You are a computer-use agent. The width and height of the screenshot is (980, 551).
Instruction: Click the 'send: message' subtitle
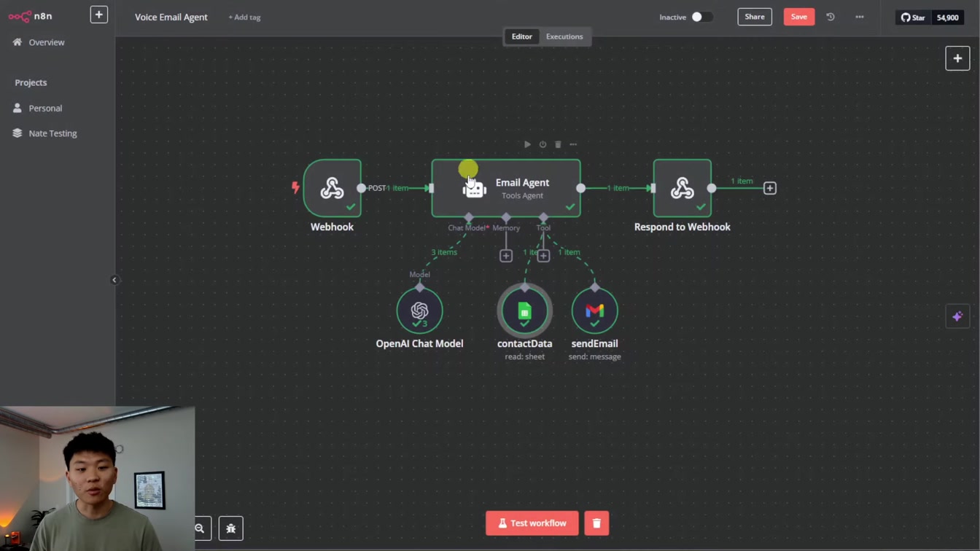(594, 356)
